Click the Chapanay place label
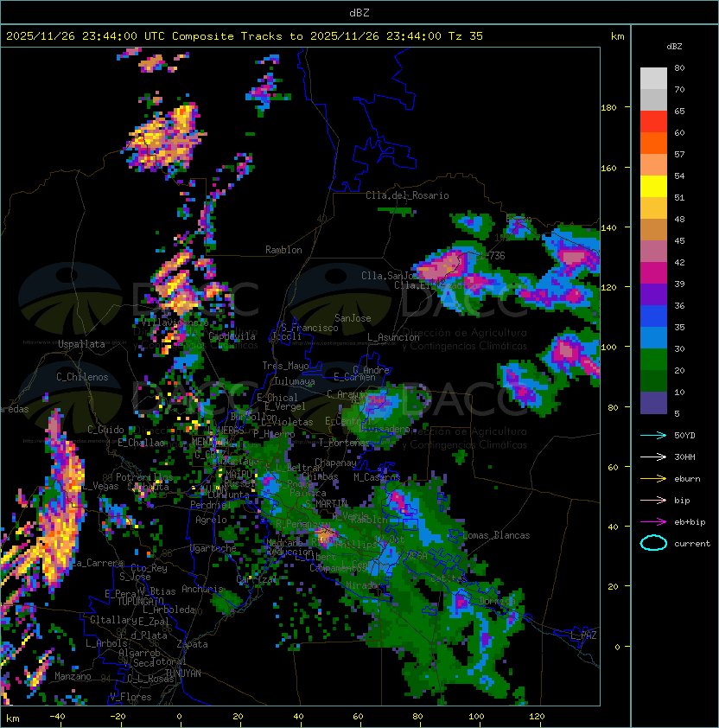The width and height of the screenshot is (719, 728). pos(335,463)
